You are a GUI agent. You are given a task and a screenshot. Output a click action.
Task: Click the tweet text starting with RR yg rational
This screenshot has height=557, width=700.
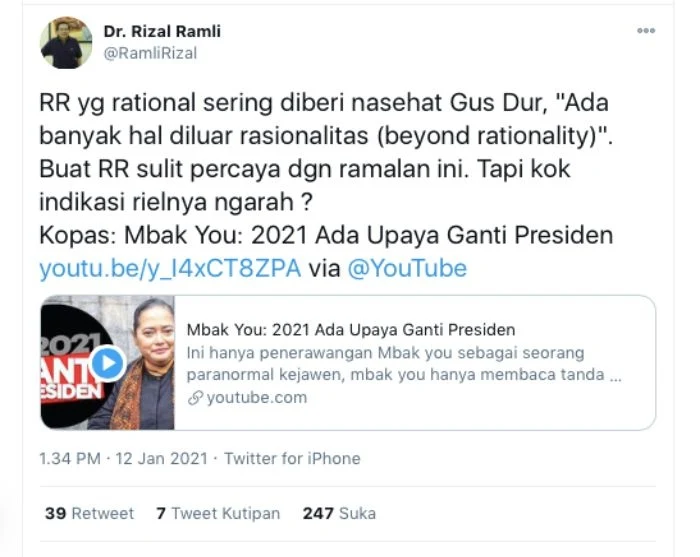(326, 152)
